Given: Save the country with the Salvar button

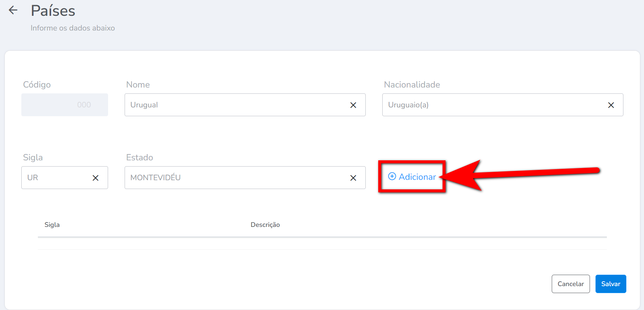Looking at the screenshot, I should (x=611, y=284).
